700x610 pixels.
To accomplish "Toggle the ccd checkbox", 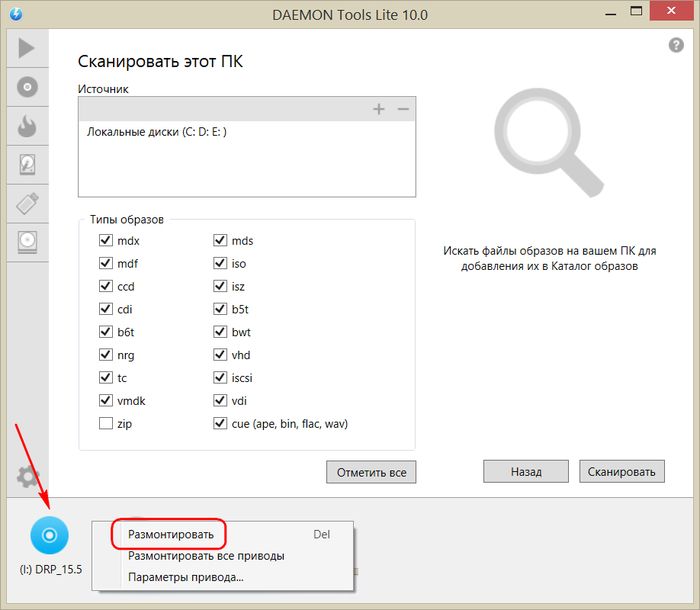I will coord(105,286).
